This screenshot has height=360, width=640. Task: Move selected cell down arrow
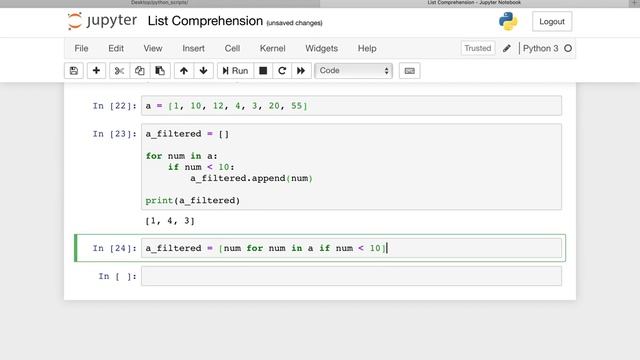click(203, 71)
